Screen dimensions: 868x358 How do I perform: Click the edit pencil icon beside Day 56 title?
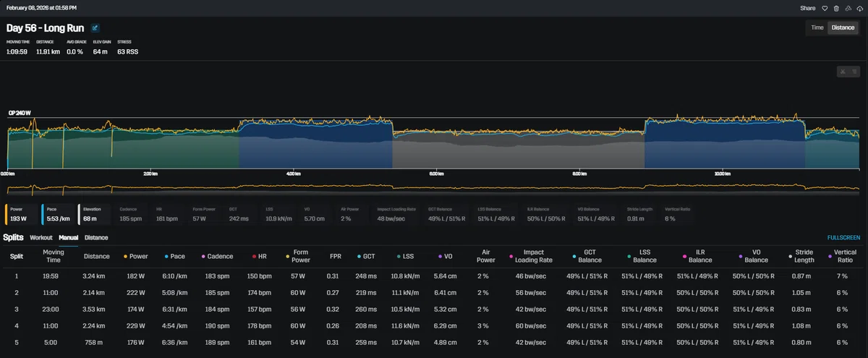[x=95, y=28]
